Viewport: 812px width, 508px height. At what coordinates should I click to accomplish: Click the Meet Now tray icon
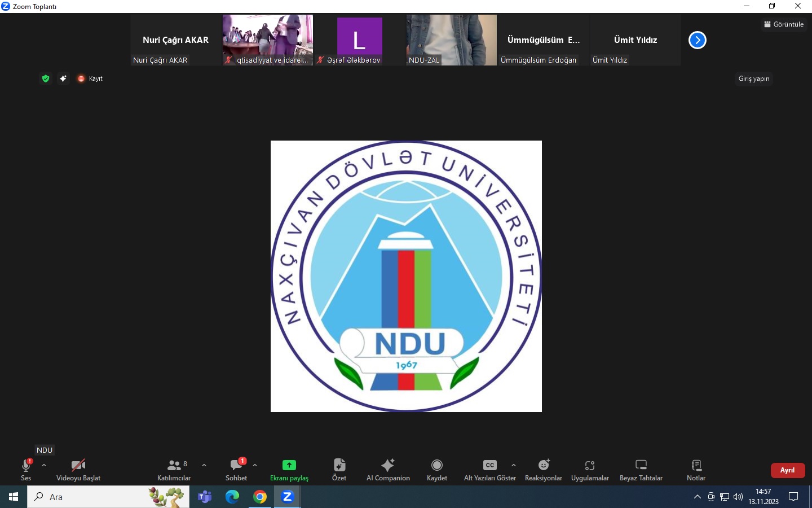(x=711, y=497)
